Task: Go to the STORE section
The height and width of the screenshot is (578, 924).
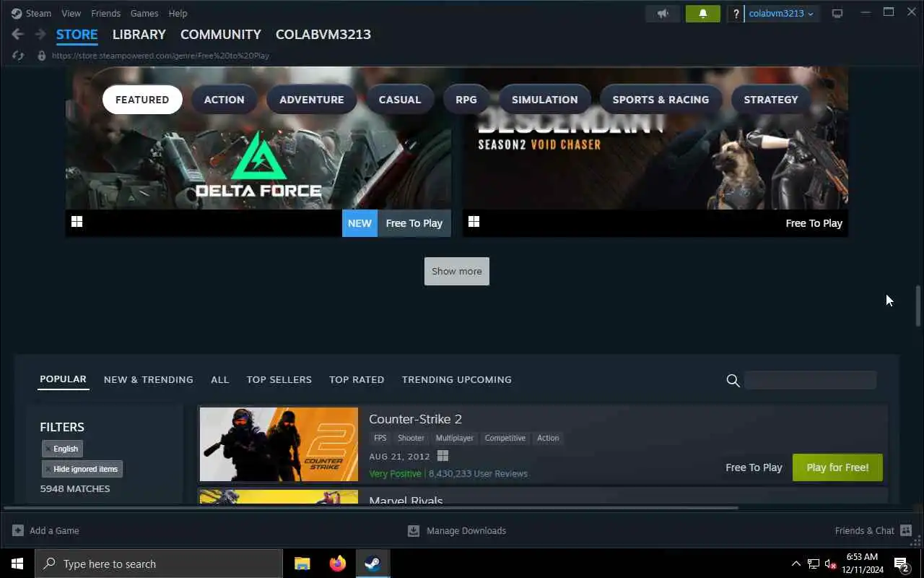Action: pos(77,35)
